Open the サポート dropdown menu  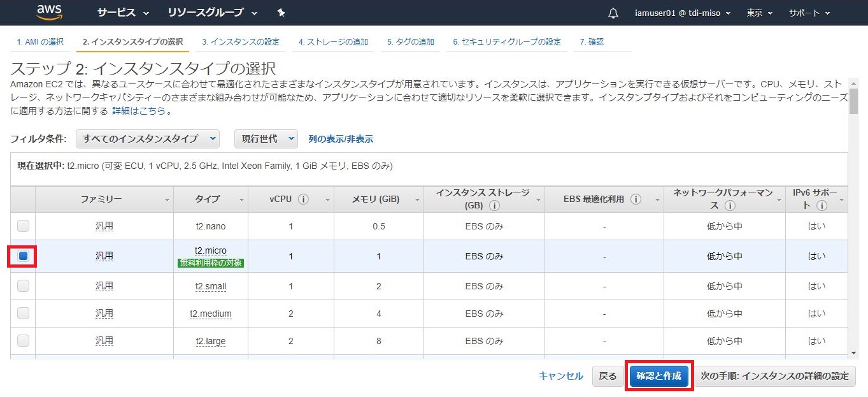click(x=809, y=13)
